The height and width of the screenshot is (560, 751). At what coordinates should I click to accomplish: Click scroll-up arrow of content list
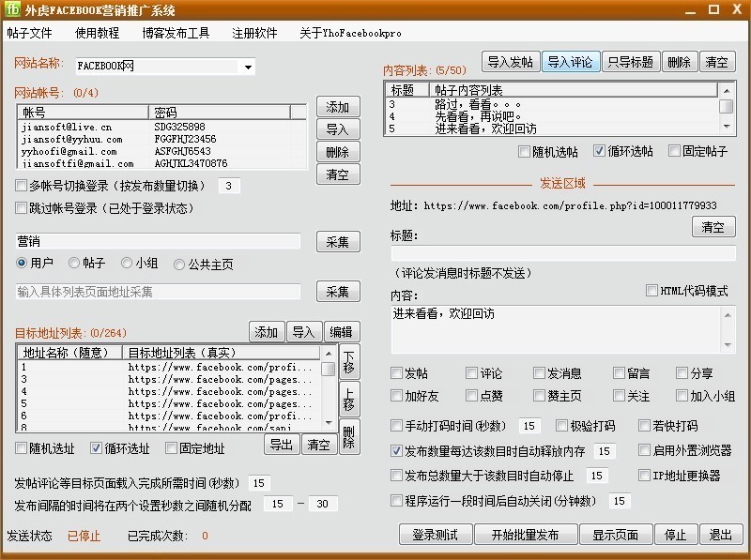tap(727, 91)
